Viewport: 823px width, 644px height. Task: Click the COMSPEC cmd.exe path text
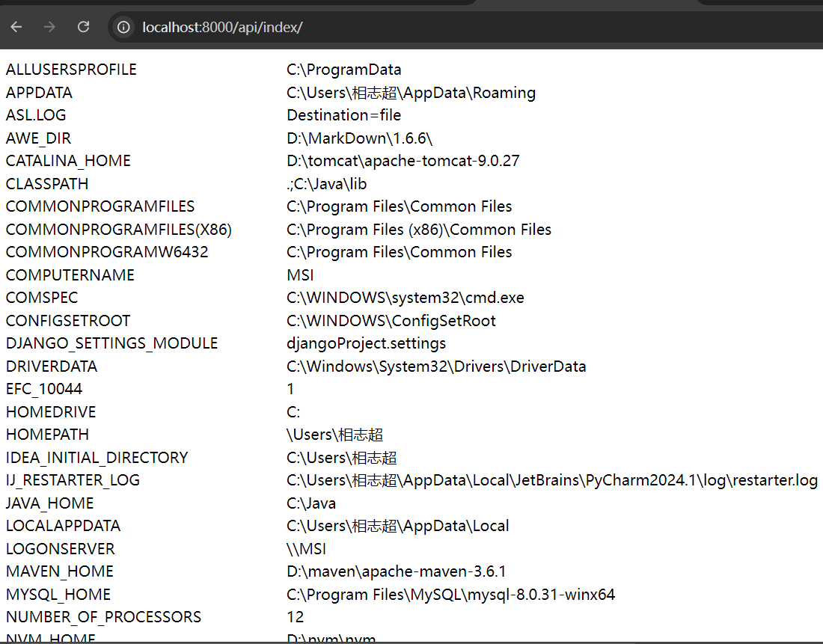click(406, 297)
